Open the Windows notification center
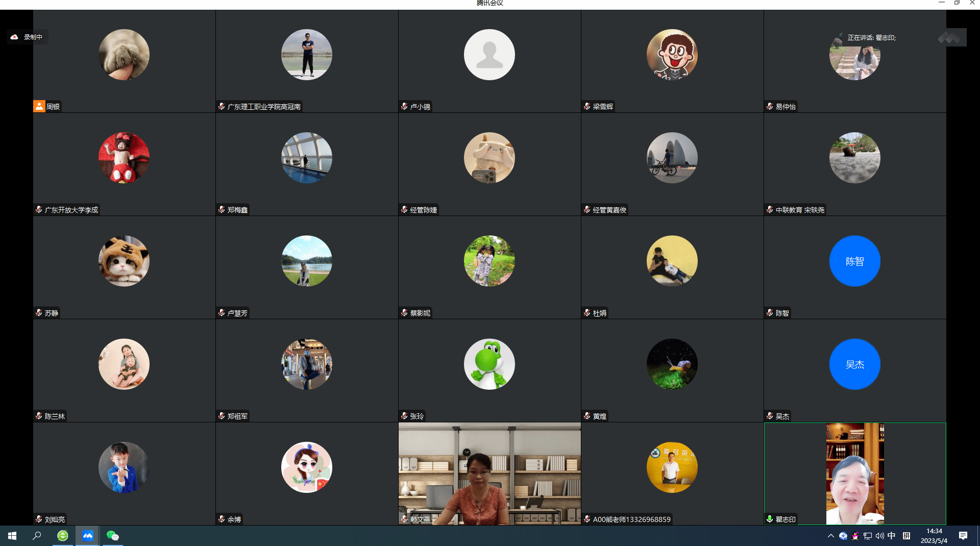This screenshot has width=980, height=546. [963, 535]
